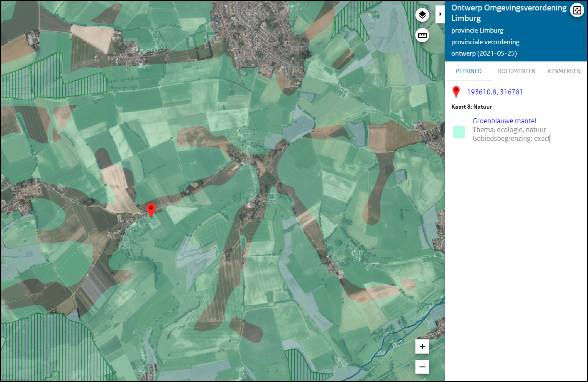Select 'Thema: ecologie, natuur' text

(x=509, y=130)
